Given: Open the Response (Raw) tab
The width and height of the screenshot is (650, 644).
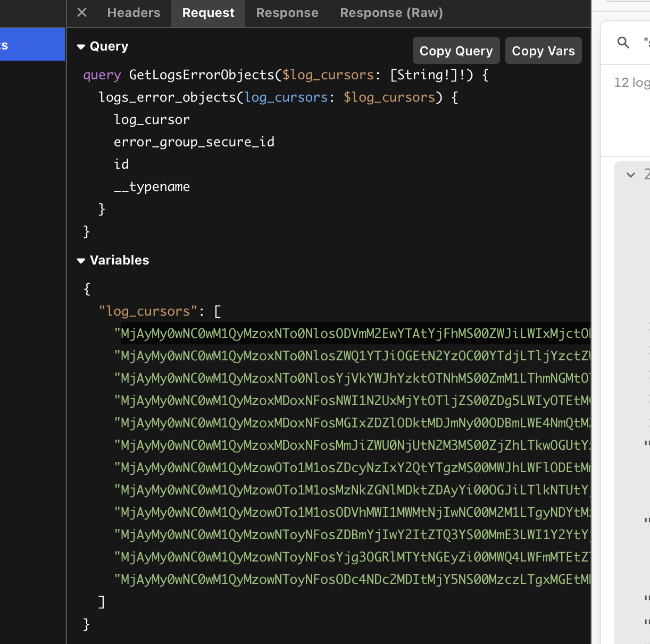Looking at the screenshot, I should [x=391, y=13].
